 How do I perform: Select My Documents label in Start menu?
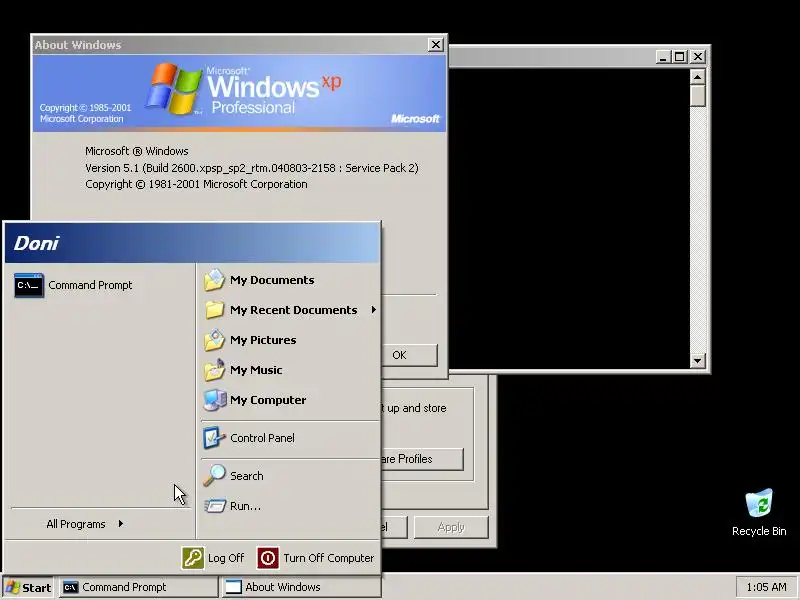click(272, 280)
